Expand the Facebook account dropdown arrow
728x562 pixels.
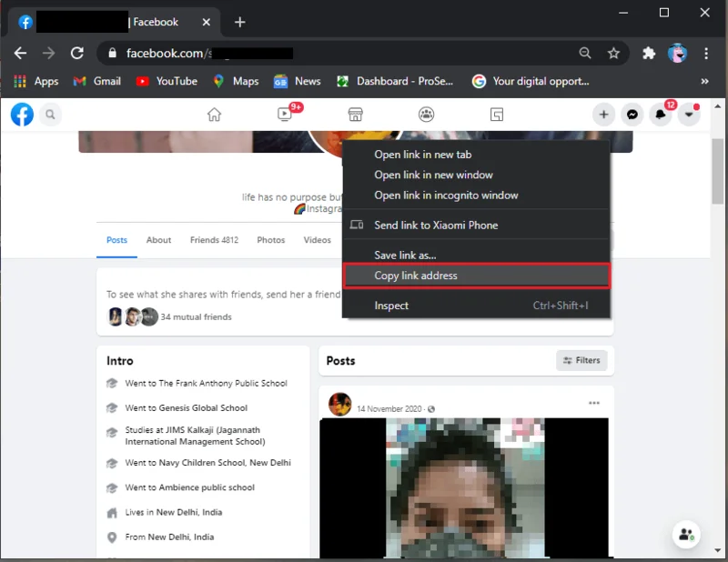click(690, 115)
